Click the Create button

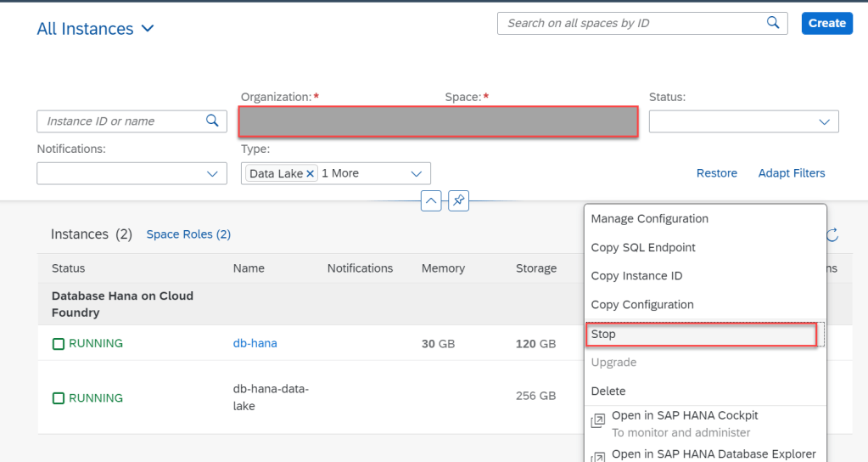[x=826, y=23]
